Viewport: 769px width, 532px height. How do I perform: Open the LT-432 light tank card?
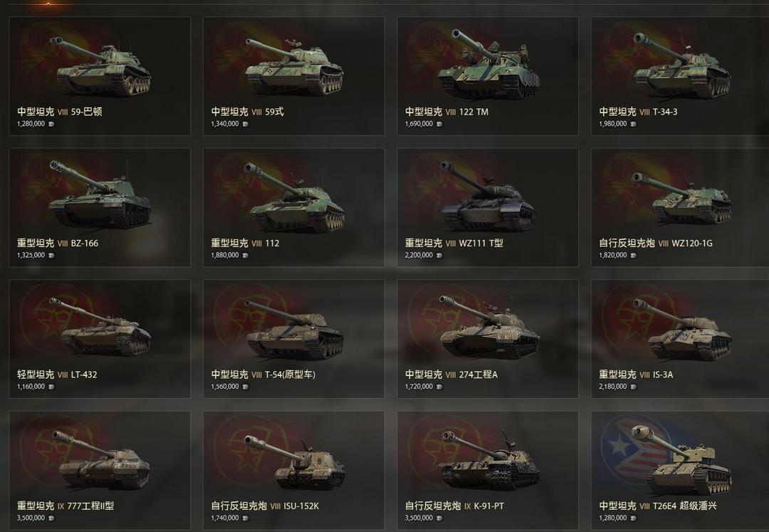(x=100, y=339)
